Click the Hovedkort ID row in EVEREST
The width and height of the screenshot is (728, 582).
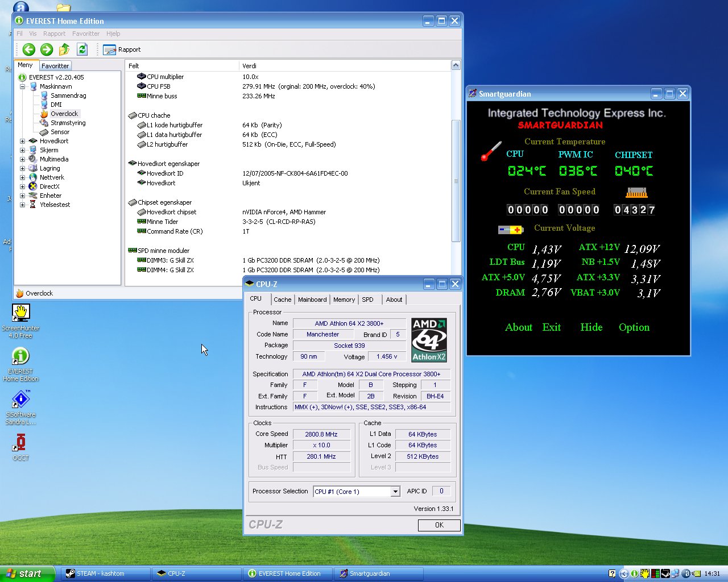(x=287, y=173)
